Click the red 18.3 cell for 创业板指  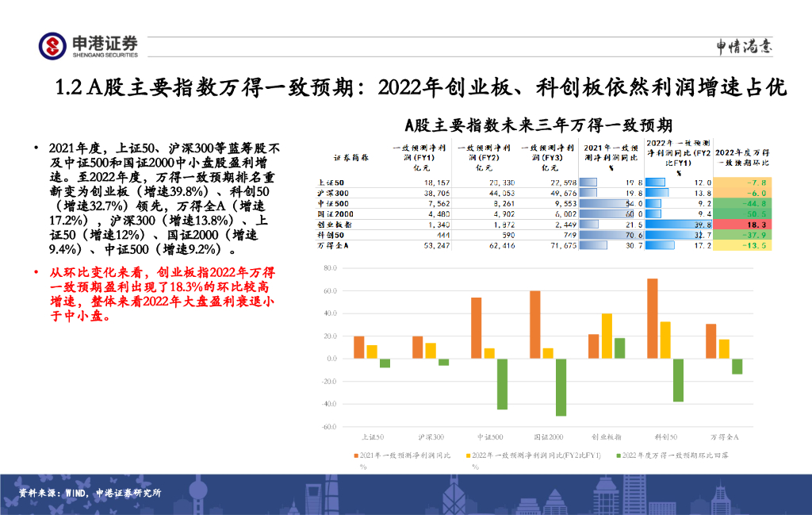point(742,225)
